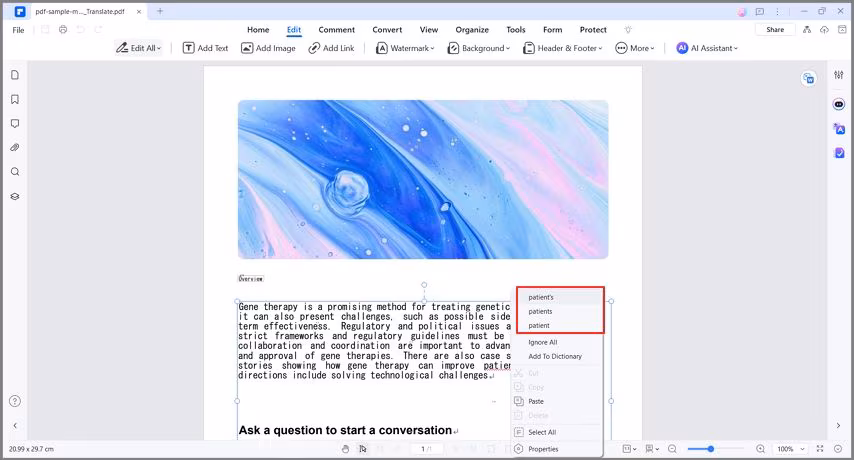
Task: Click the redo arrow icon
Action: pos(98,29)
